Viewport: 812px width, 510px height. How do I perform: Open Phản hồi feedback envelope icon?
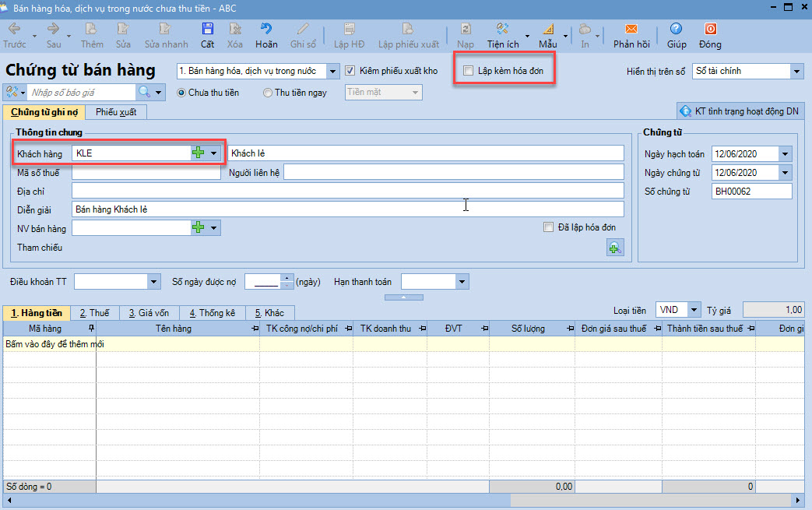[631, 29]
